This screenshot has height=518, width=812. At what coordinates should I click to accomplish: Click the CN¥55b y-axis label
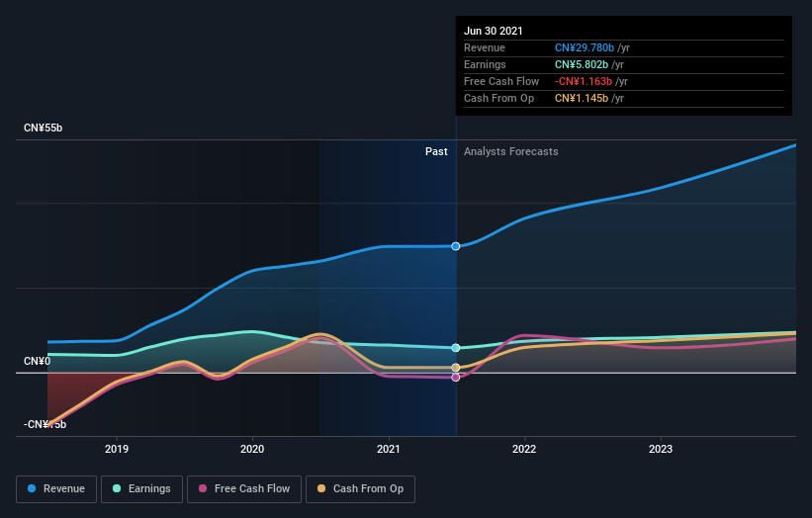click(x=43, y=128)
